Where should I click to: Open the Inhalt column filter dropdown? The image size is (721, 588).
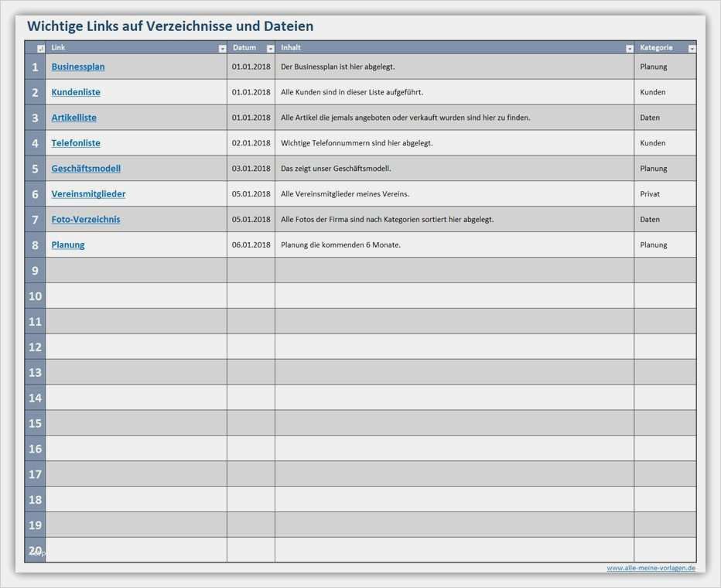[629, 47]
